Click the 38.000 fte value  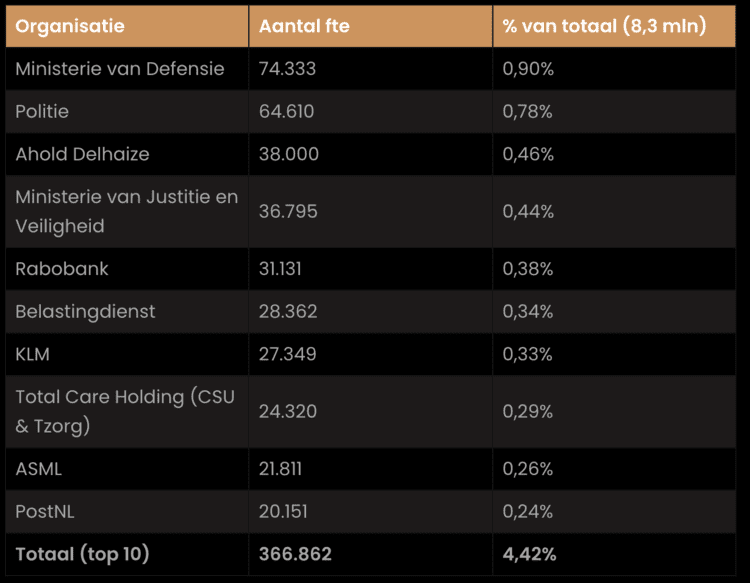(289, 154)
